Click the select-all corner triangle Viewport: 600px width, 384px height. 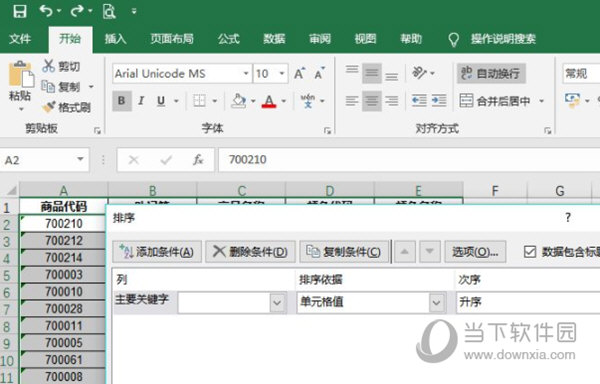[11, 190]
